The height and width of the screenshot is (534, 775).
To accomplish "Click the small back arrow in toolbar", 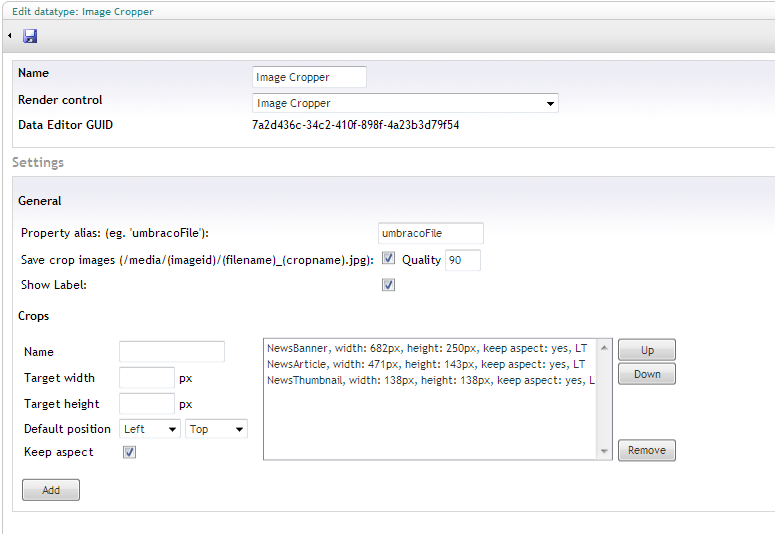I will coord(9,36).
